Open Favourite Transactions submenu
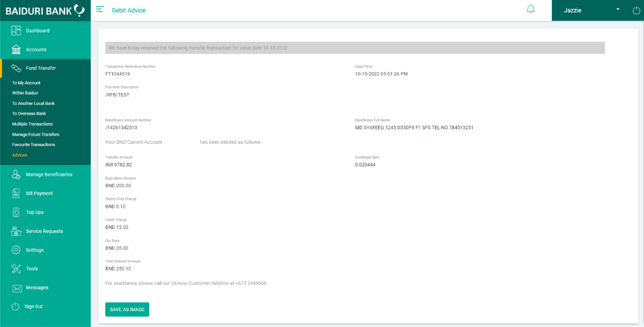 pyautogui.click(x=33, y=145)
